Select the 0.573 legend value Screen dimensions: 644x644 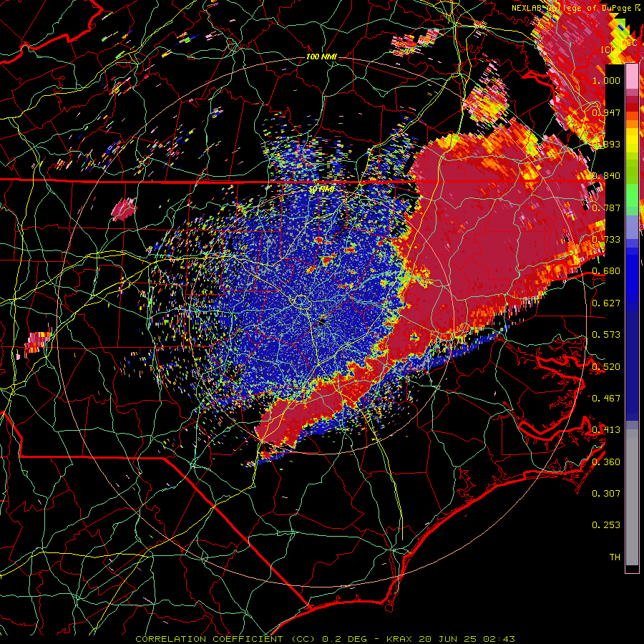pyautogui.click(x=606, y=335)
